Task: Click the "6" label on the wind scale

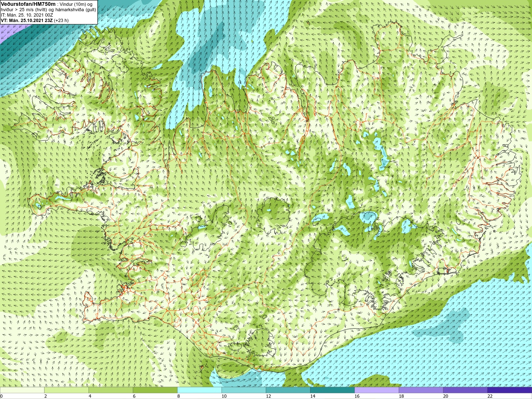Action: [134, 396]
